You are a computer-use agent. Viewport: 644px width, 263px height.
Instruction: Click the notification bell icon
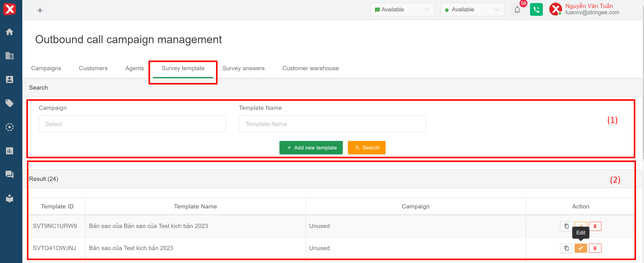pyautogui.click(x=517, y=10)
